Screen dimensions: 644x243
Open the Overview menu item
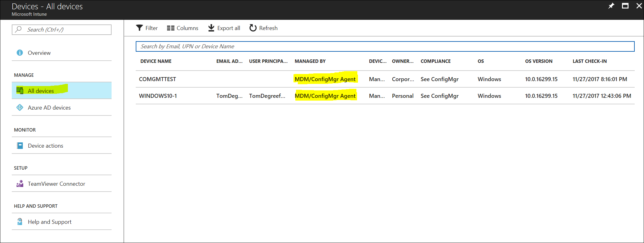coord(62,53)
